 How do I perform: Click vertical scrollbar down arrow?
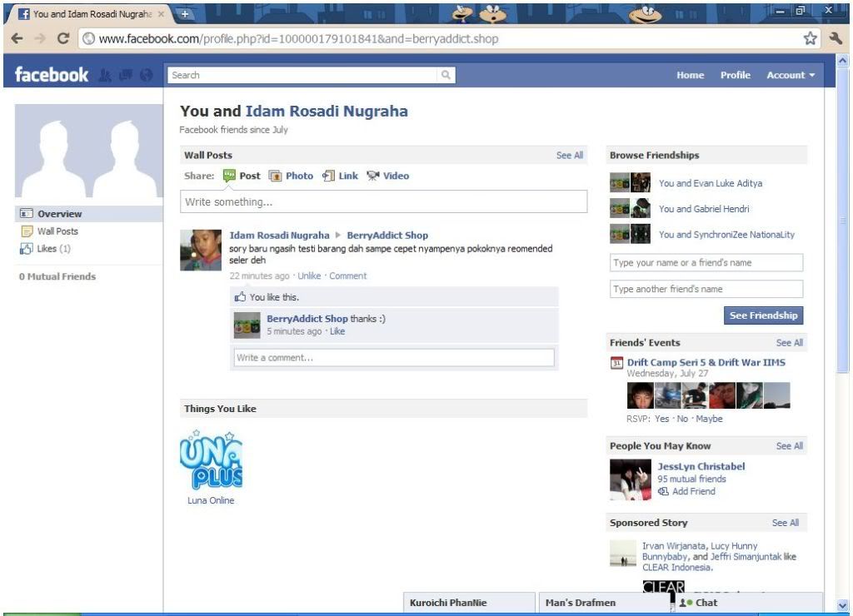[842, 605]
